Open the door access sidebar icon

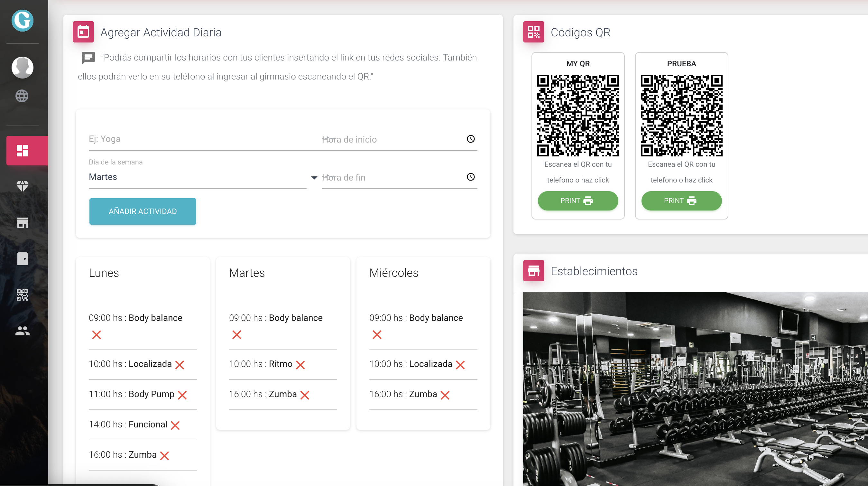[22, 259]
